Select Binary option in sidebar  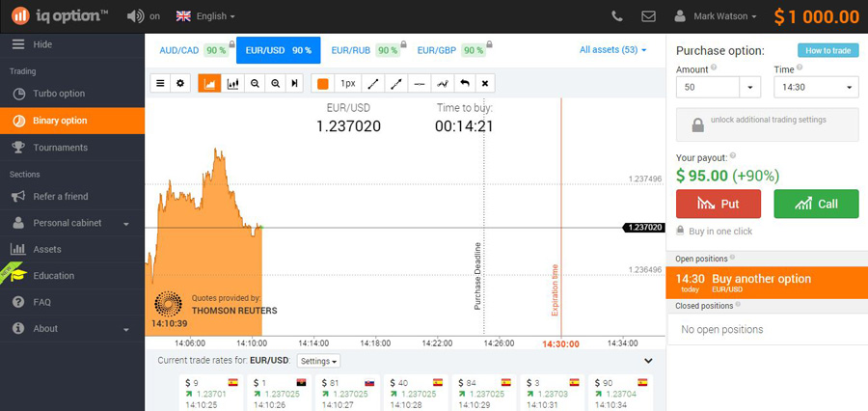(72, 121)
